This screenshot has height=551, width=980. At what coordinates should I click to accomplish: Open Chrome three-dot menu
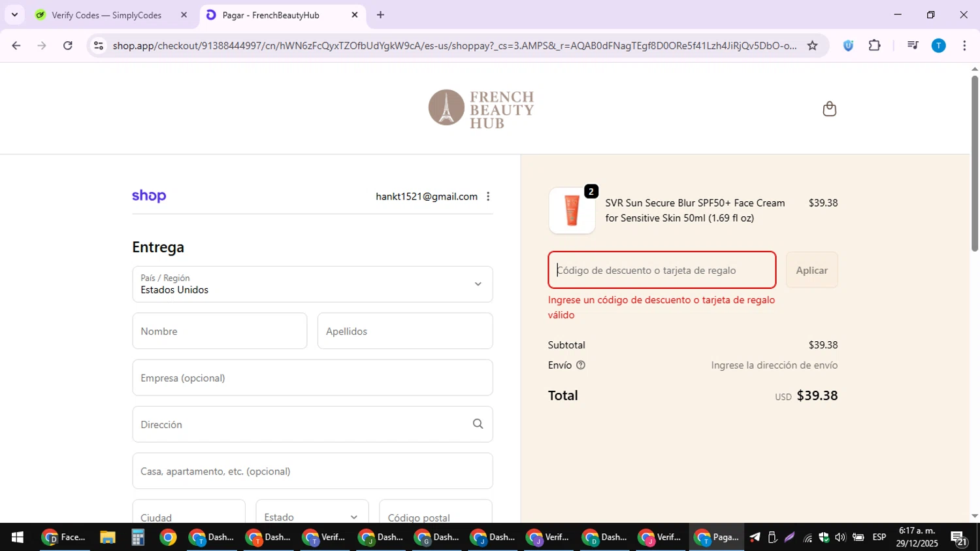pyautogui.click(x=964, y=46)
